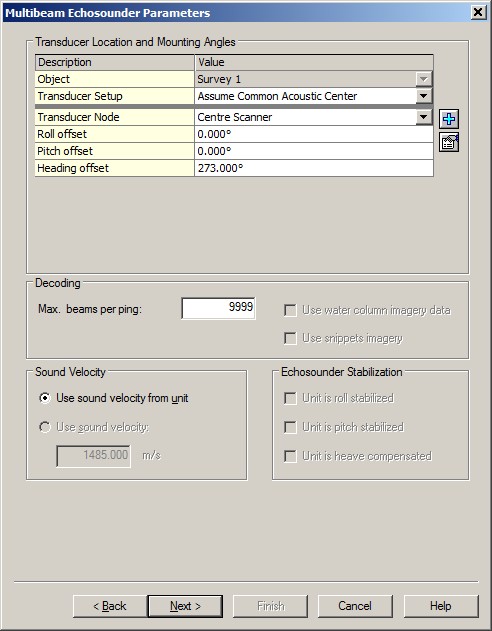Cancel the wizard dialog
The width and height of the screenshot is (492, 631).
[355, 606]
